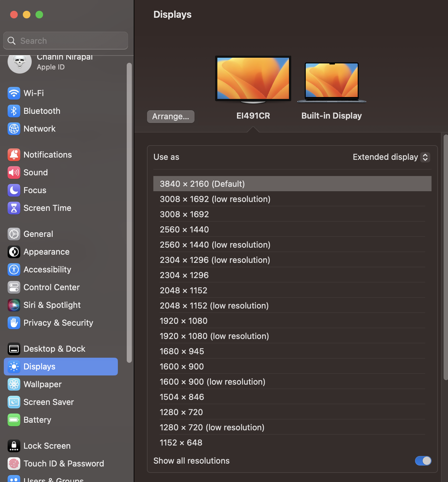Switch to Privacy & Security section
Image resolution: width=448 pixels, height=482 pixels.
pyautogui.click(x=14, y=322)
